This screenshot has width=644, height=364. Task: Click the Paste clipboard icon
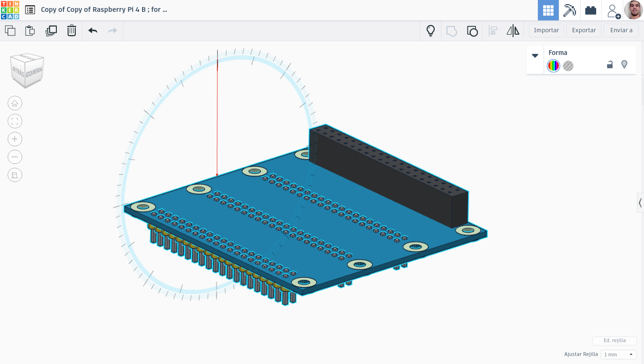pos(30,31)
